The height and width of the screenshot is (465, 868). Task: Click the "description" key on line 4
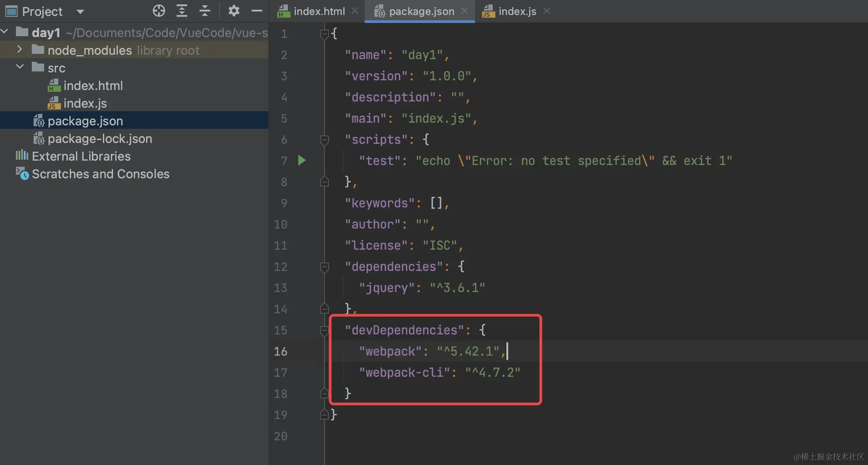click(x=390, y=97)
